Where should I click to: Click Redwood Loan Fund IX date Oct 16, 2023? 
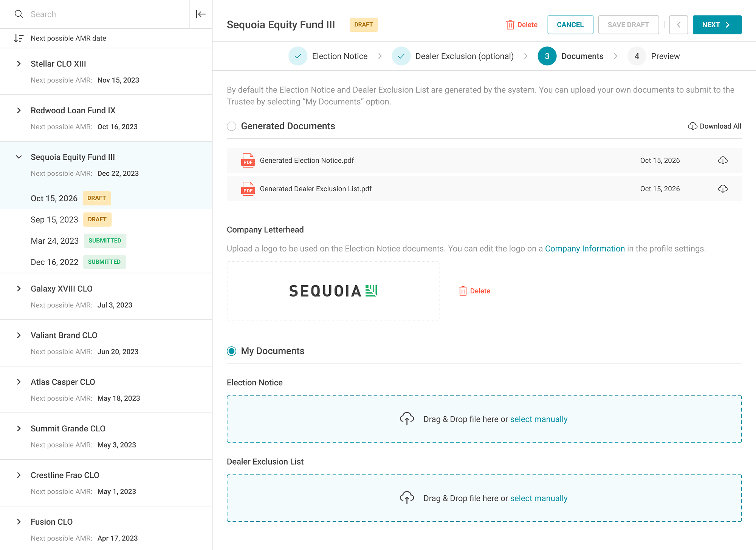118,127
